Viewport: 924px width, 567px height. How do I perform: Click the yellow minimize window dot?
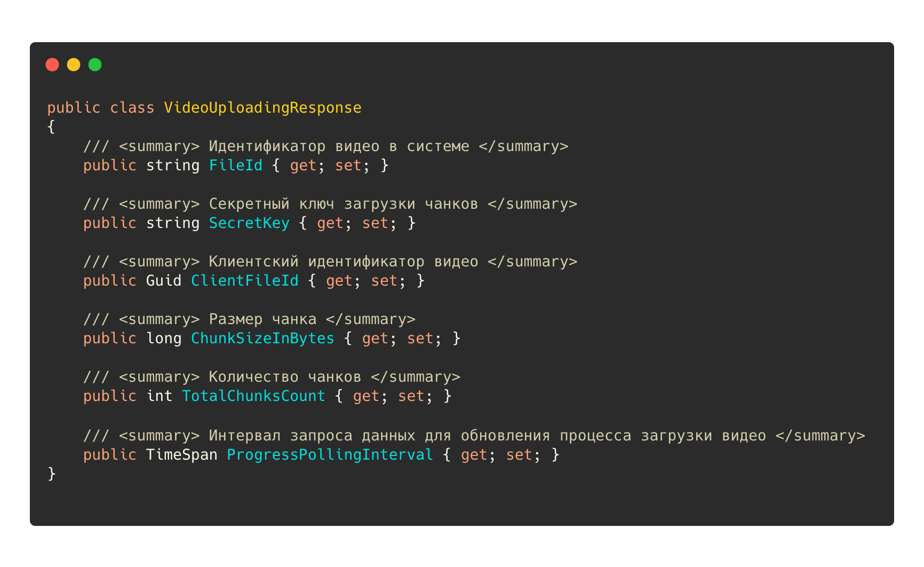(x=74, y=65)
